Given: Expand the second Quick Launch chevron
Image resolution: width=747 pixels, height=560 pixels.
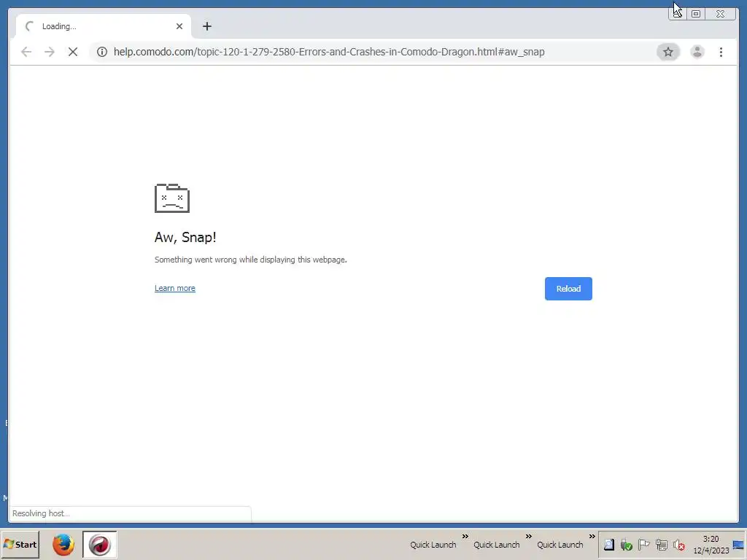Looking at the screenshot, I should tap(528, 537).
